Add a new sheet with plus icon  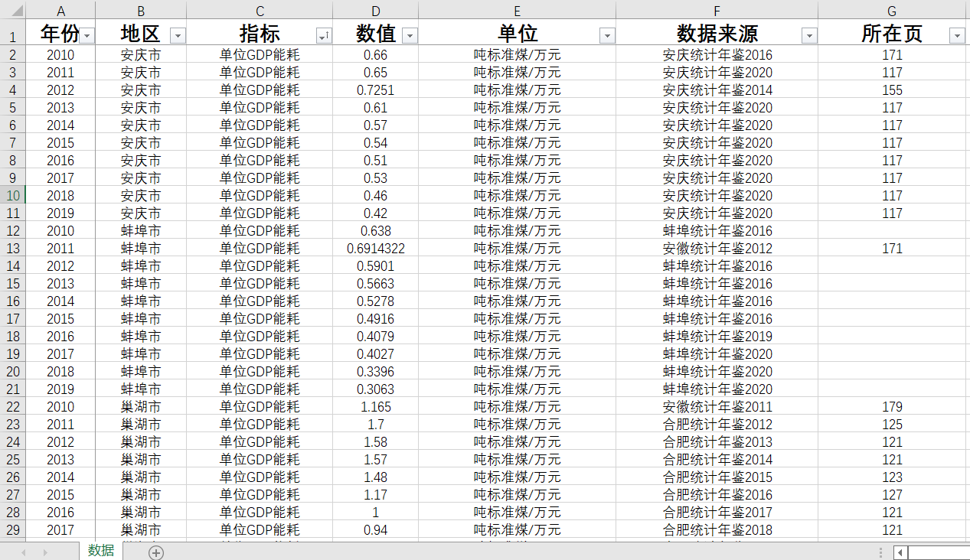tap(156, 552)
